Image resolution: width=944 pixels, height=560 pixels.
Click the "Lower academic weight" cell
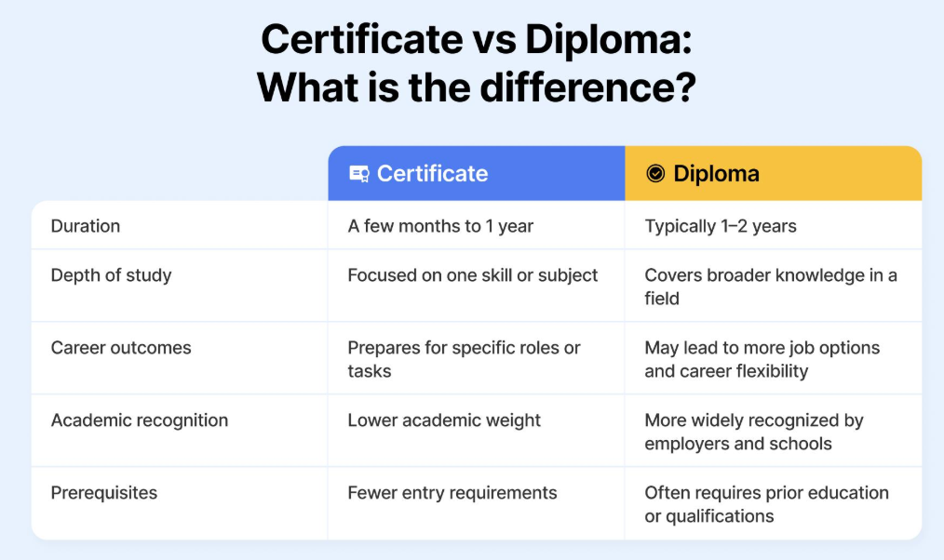click(x=444, y=420)
